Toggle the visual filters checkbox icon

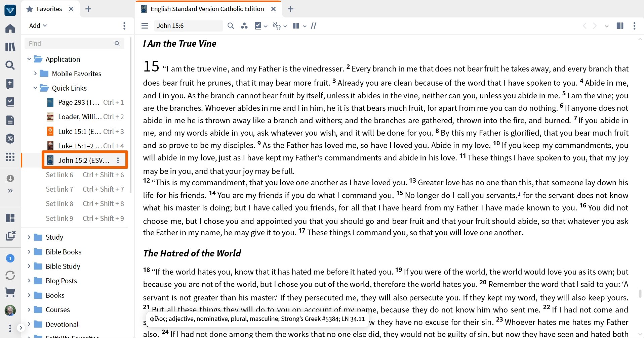258,26
